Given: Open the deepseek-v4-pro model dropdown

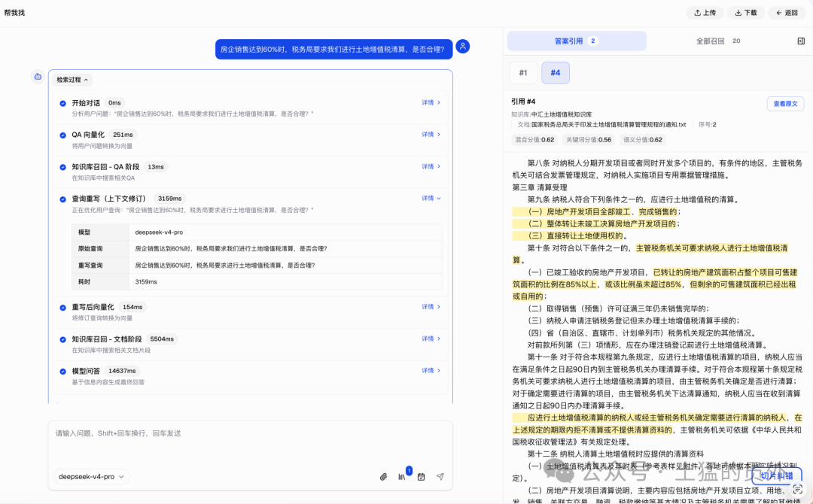Looking at the screenshot, I should click(x=91, y=477).
